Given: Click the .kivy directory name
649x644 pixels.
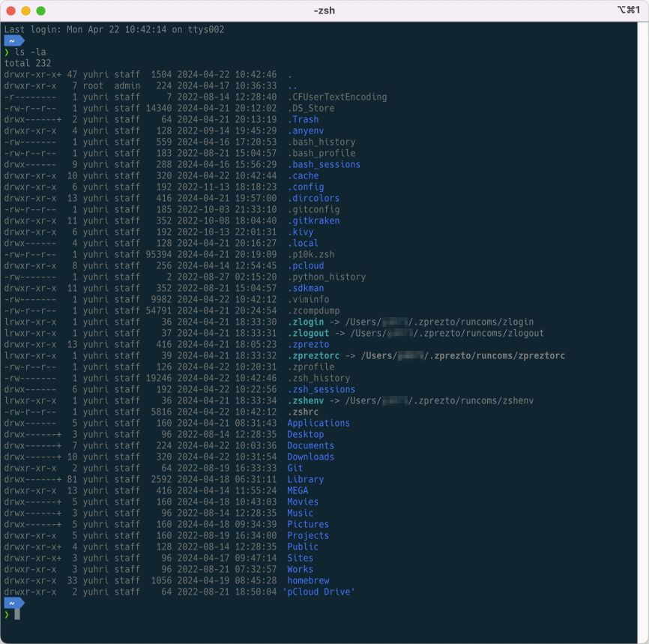Looking at the screenshot, I should pyautogui.click(x=301, y=232).
